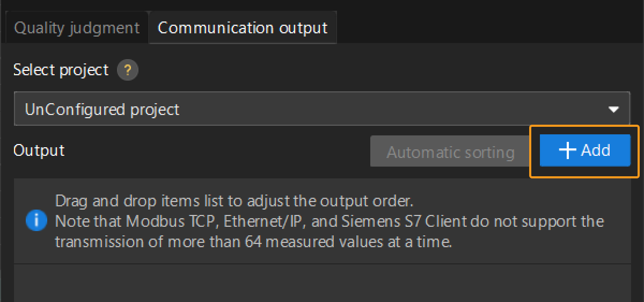
Task: Click the blue info icon beside the note
Action: pyautogui.click(x=36, y=221)
